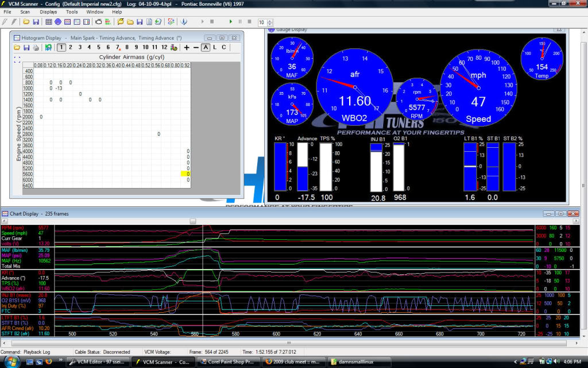Click the minus icon in histogram toolbar

pyautogui.click(x=196, y=47)
